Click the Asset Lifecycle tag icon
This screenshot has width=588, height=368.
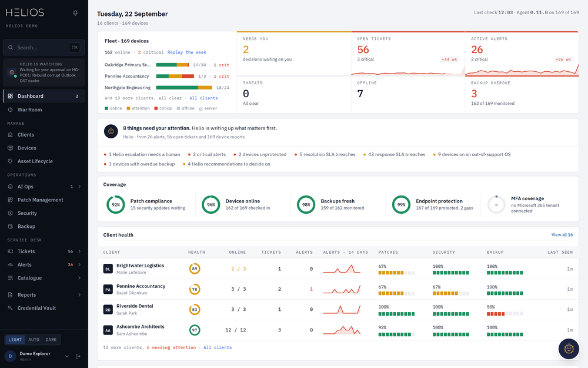[x=10, y=161]
